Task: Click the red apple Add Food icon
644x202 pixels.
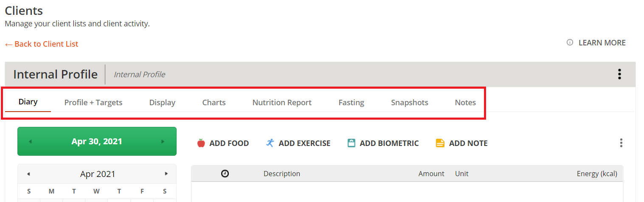Action: pyautogui.click(x=201, y=143)
